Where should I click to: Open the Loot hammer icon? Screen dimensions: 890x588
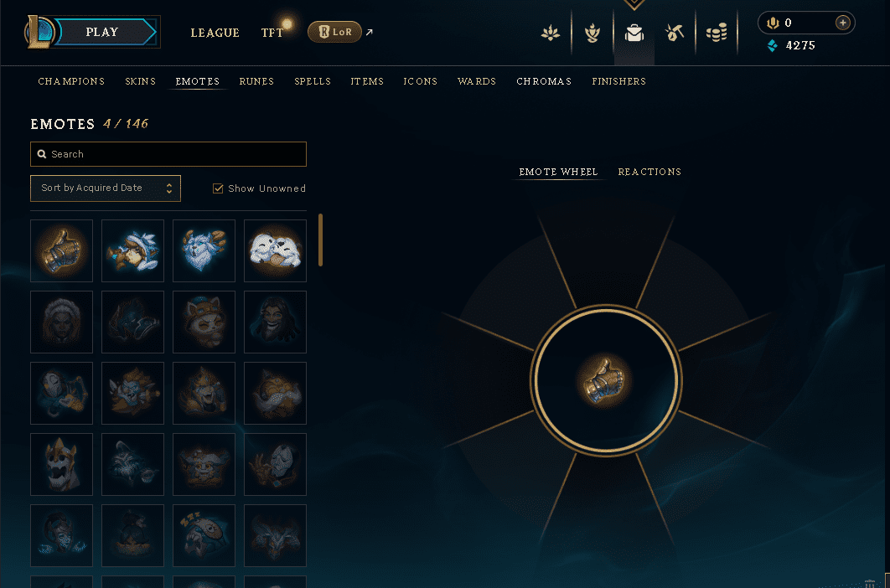coord(675,34)
